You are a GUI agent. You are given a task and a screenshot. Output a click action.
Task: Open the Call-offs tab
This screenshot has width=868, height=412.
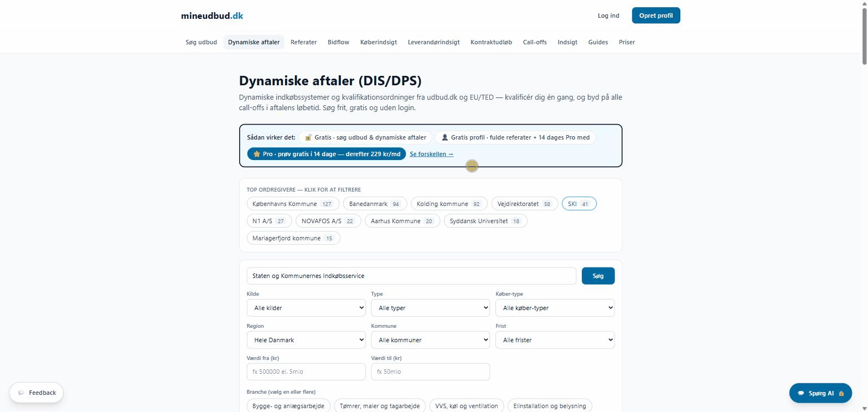pyautogui.click(x=535, y=42)
